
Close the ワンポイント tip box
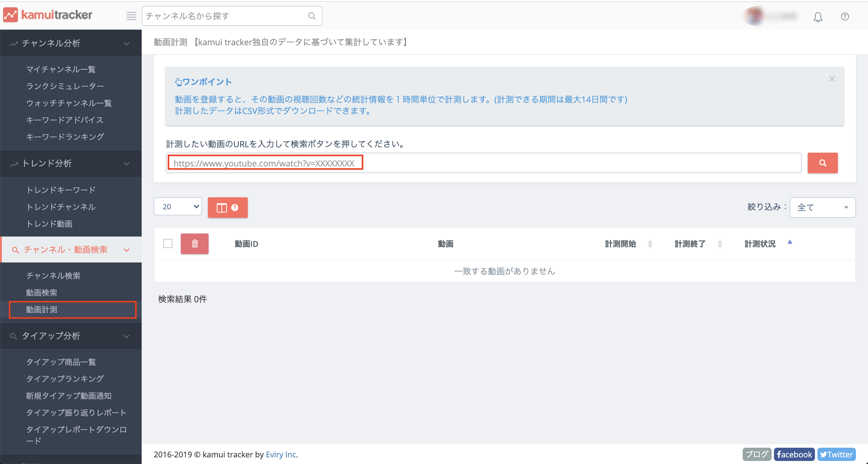pos(832,78)
